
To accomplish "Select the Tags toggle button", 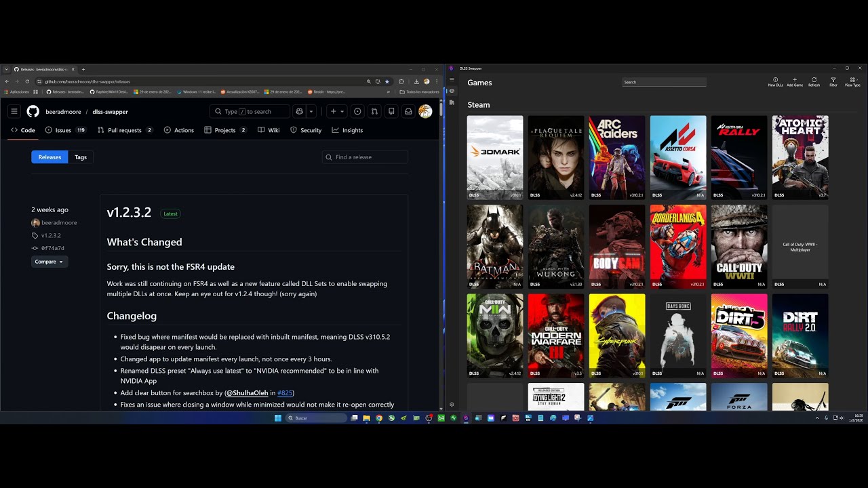I will pyautogui.click(x=81, y=157).
